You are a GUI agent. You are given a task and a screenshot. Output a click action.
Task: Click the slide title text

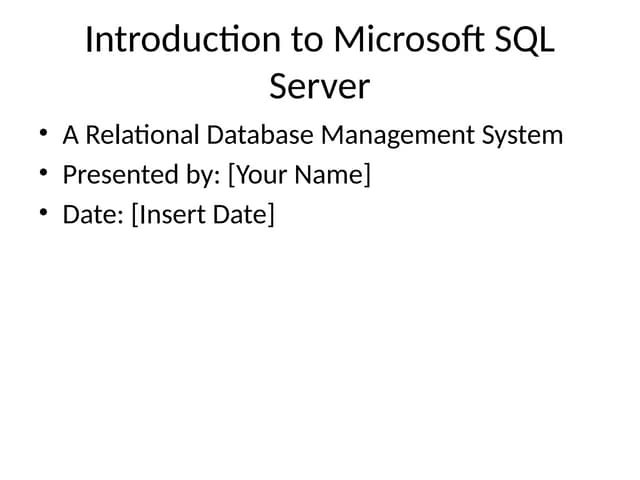(x=320, y=63)
